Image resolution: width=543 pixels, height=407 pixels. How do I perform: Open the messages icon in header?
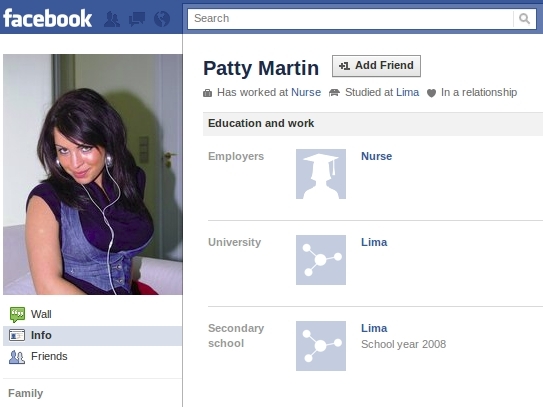[x=137, y=19]
